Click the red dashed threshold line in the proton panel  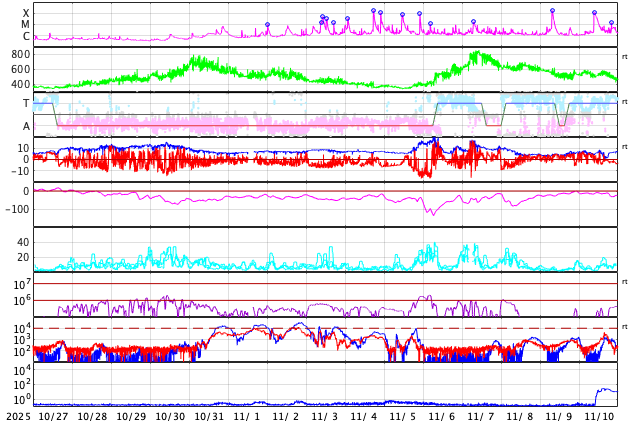point(300,328)
